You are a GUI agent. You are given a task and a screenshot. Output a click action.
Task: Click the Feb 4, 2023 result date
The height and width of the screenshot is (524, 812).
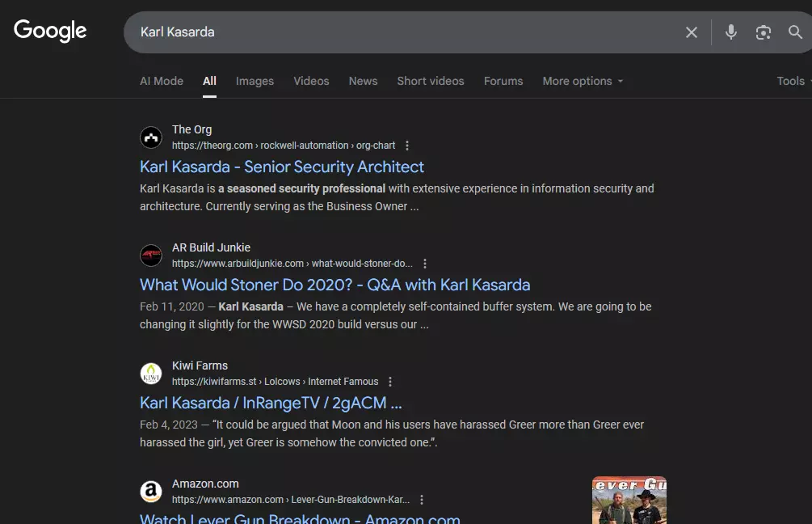[169, 425]
